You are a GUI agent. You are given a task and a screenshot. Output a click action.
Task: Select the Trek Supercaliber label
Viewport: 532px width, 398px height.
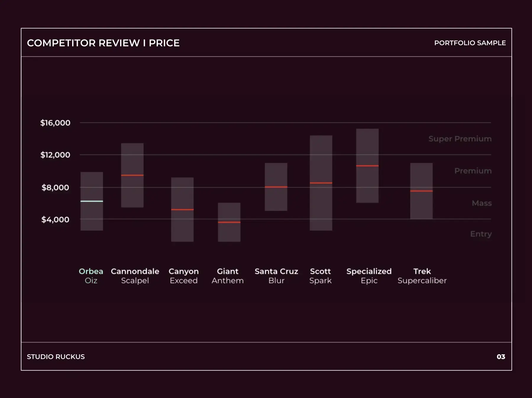pos(422,276)
